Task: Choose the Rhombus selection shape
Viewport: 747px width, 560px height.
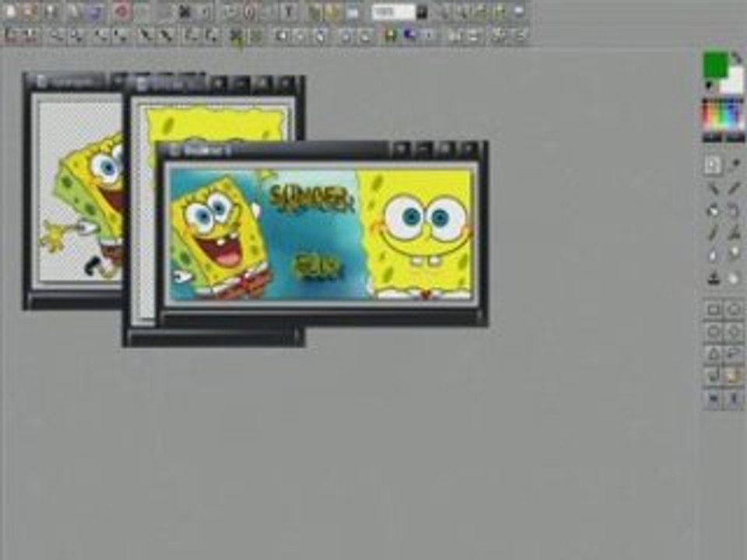Action: (x=734, y=331)
